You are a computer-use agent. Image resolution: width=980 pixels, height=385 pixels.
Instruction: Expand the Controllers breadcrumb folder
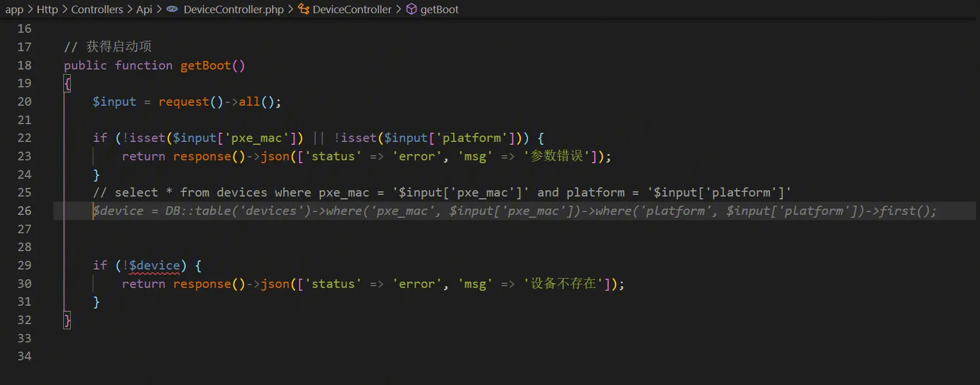pyautogui.click(x=97, y=9)
